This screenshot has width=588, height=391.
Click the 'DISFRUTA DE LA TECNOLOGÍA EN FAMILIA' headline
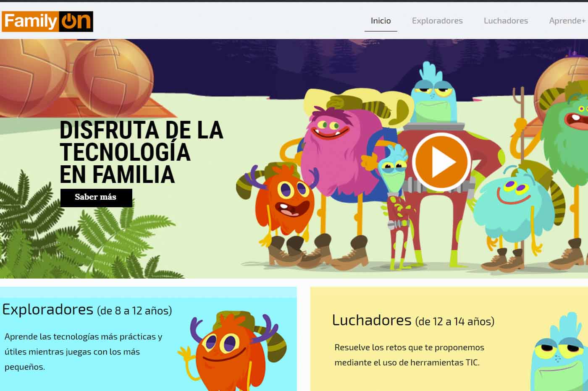(x=141, y=152)
